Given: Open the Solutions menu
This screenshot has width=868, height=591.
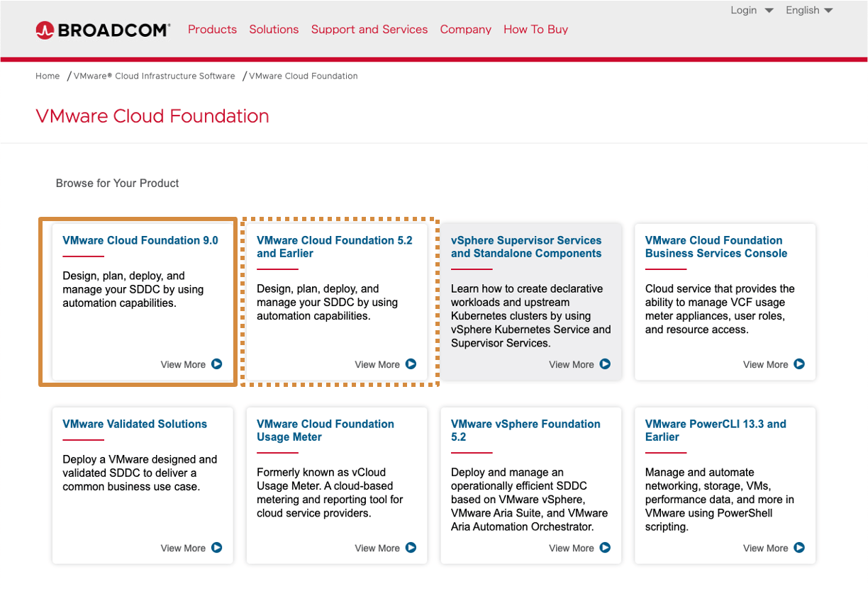Looking at the screenshot, I should click(274, 29).
